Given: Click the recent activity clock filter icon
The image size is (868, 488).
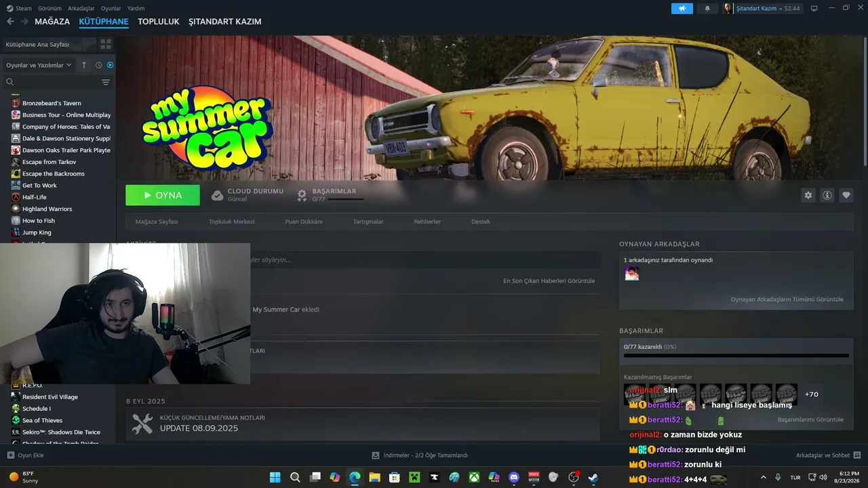Looking at the screenshot, I should [x=98, y=65].
